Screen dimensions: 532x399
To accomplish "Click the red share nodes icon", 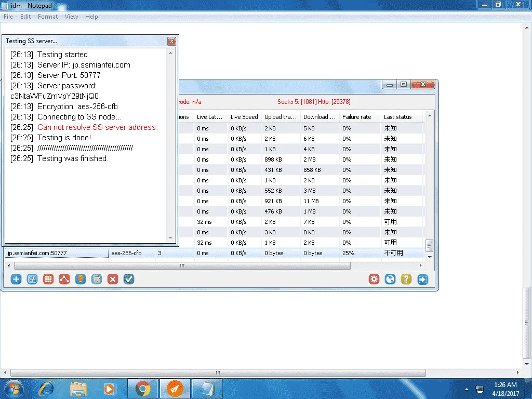I will tap(64, 279).
